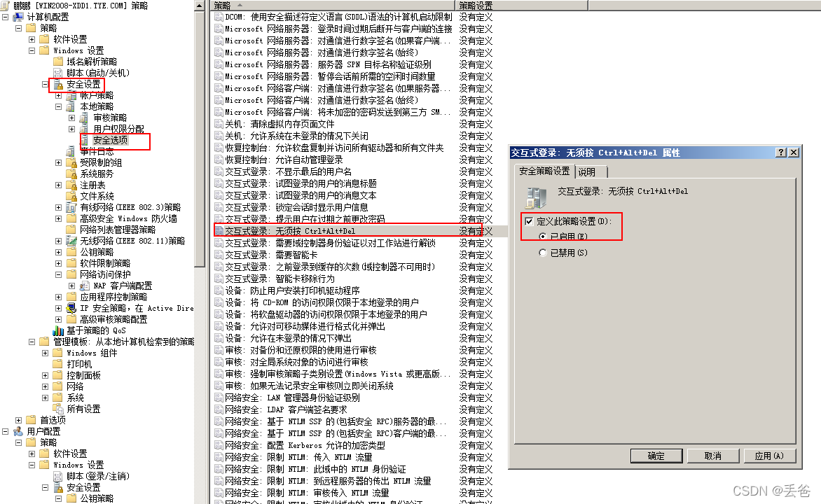The image size is (821, 504).
Task: Click the 用户配置 user icon
Action: coord(18,431)
